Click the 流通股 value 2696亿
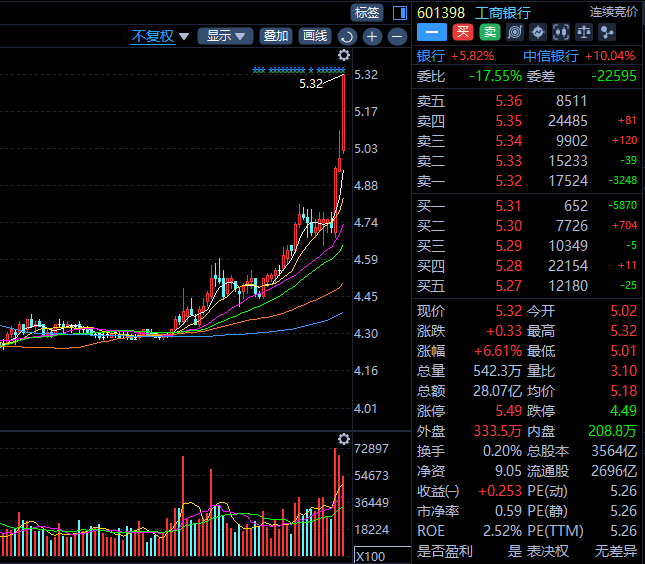Screen dimensions: 645x564 pos(614,471)
